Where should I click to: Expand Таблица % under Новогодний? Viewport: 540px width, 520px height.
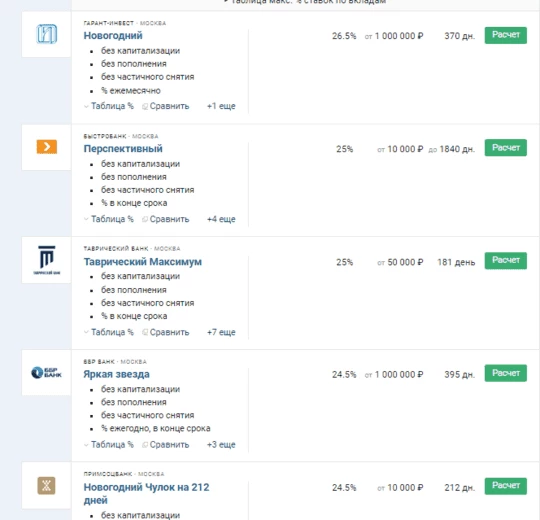(x=109, y=106)
